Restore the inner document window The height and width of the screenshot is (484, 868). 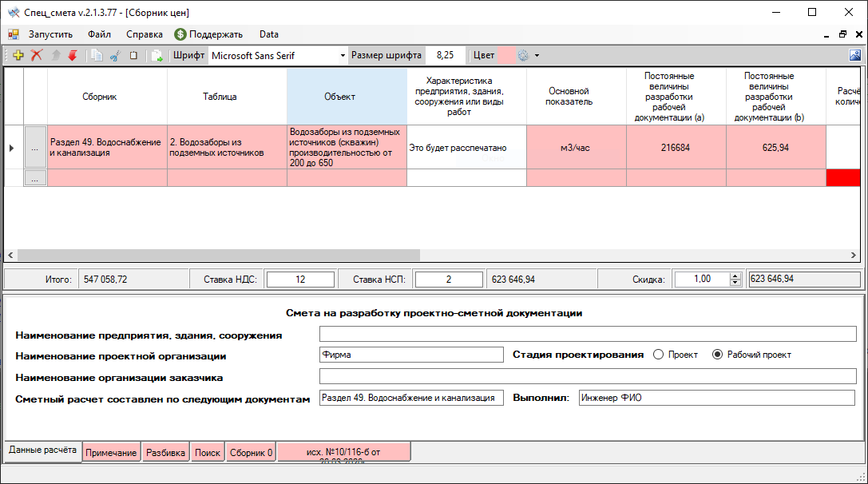[842, 34]
